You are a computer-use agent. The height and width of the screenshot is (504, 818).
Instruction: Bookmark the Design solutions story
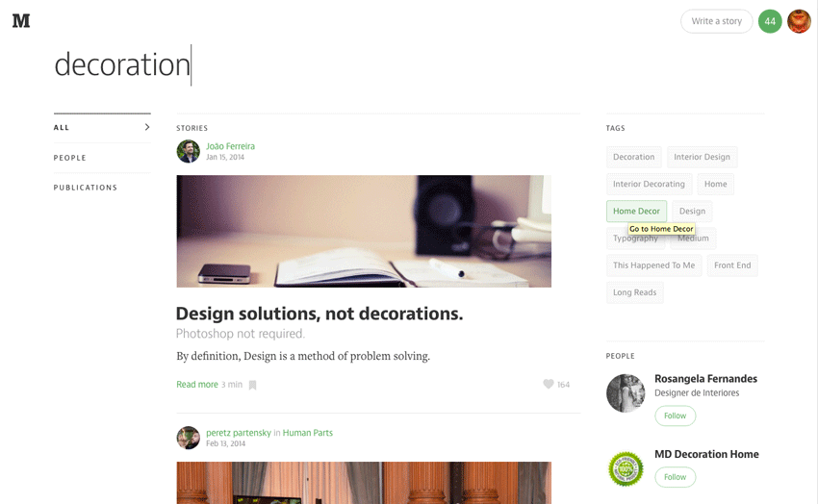252,385
